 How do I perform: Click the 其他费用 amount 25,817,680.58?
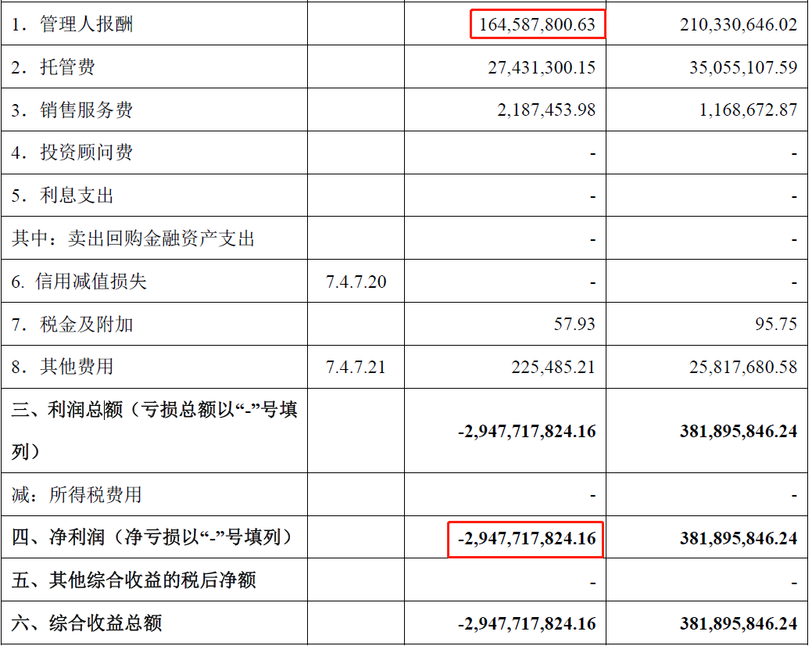743,366
